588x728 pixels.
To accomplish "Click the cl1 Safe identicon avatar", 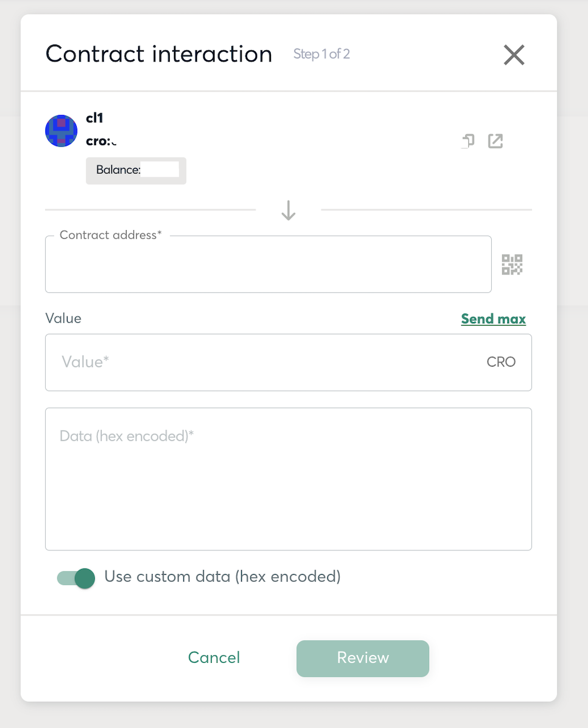I will click(61, 130).
